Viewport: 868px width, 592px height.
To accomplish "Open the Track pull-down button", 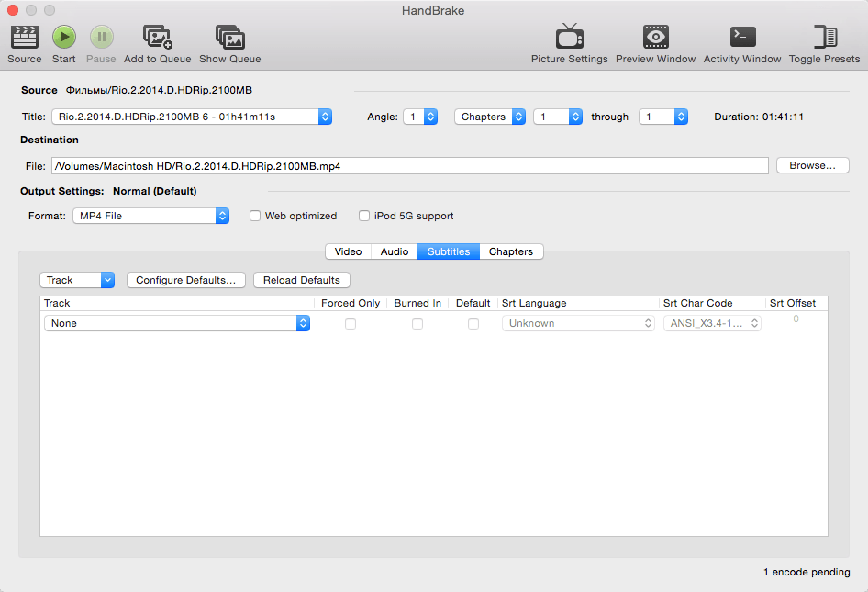I will click(77, 280).
